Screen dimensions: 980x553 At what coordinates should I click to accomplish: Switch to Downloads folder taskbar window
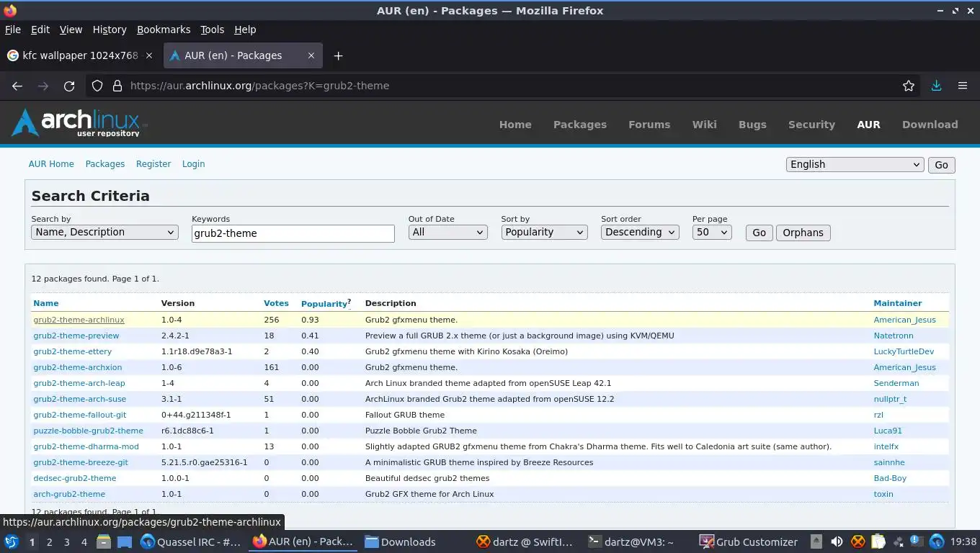[401, 542]
